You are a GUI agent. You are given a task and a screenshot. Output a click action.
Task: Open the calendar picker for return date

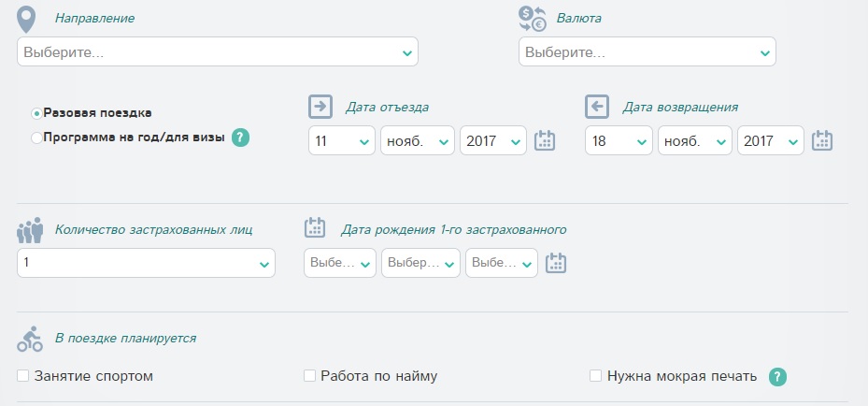pyautogui.click(x=822, y=140)
